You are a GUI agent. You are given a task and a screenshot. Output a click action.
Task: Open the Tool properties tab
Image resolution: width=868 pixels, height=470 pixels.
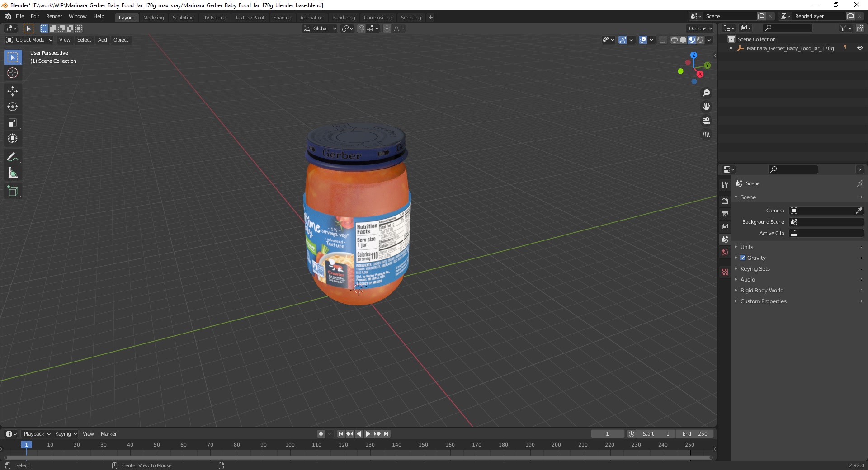725,185
